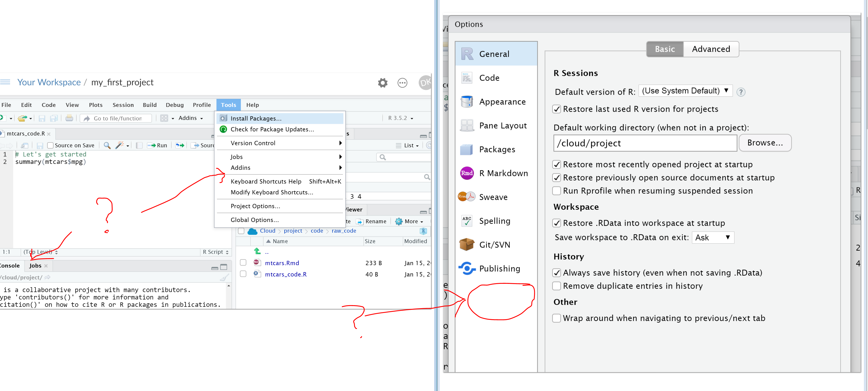Image resolution: width=868 pixels, height=391 pixels.
Task: Toggle Restore last used R version checkbox
Action: tap(557, 109)
